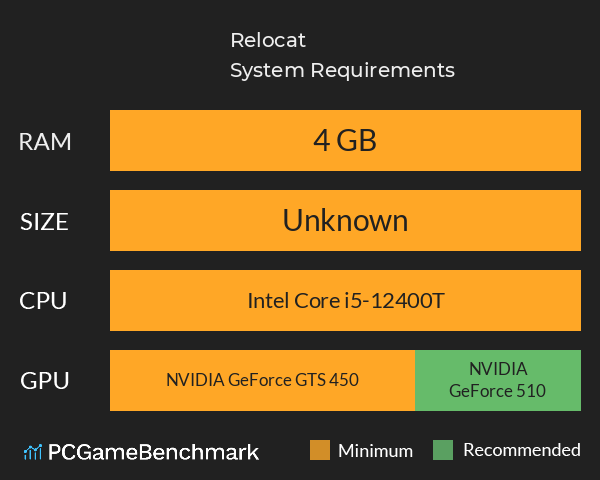Click the Intel Core i5-12400T bar

click(345, 300)
